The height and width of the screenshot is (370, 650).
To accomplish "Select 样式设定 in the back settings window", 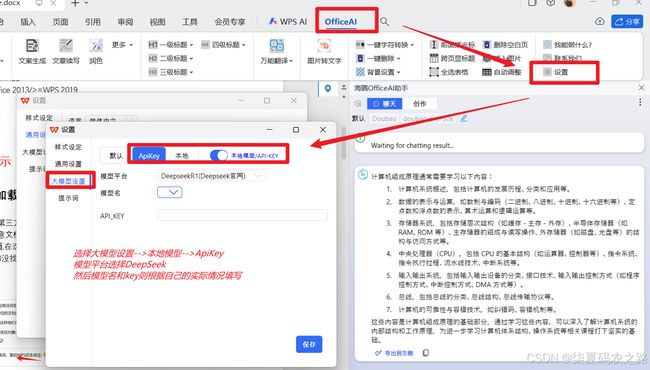I will [x=39, y=118].
